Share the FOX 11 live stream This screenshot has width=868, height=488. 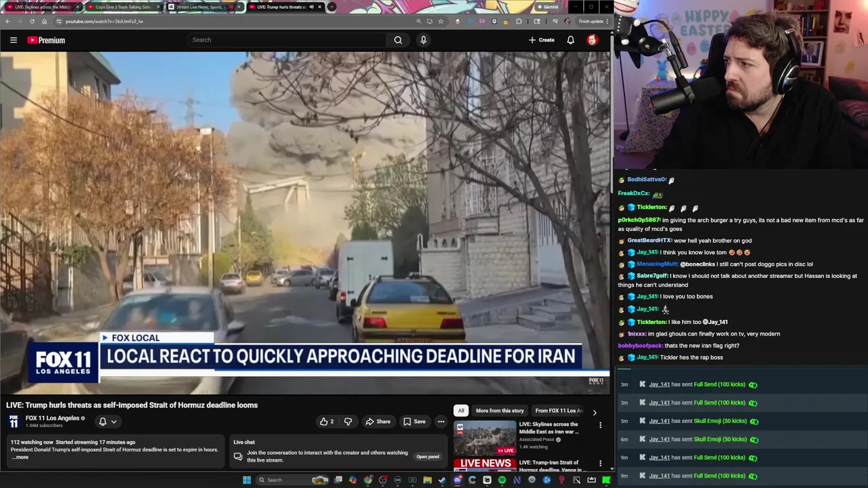tap(378, 422)
